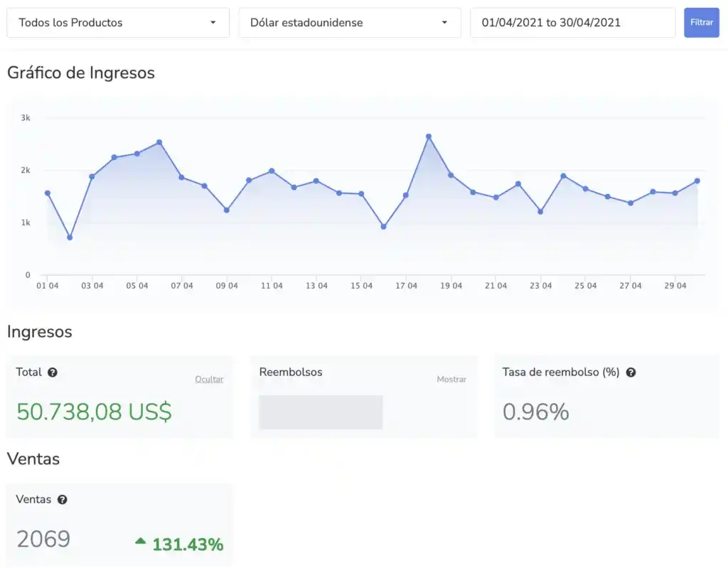Click the hidden Reembolsos gray placeholder

pyautogui.click(x=321, y=412)
